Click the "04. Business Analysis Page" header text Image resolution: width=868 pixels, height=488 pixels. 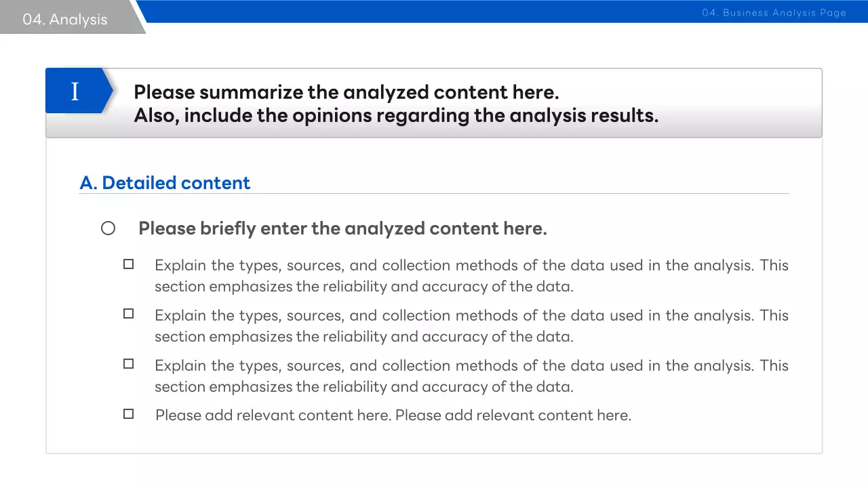[774, 13]
